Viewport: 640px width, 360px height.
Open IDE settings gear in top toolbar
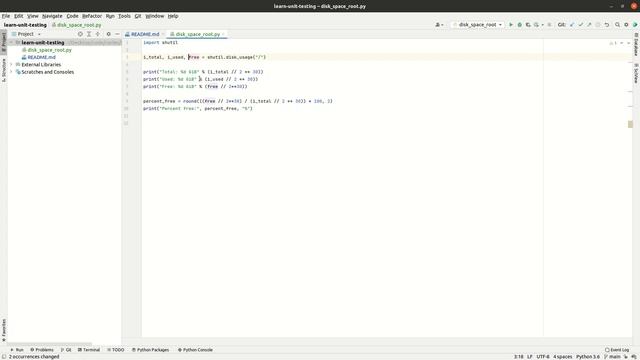[x=627, y=25]
